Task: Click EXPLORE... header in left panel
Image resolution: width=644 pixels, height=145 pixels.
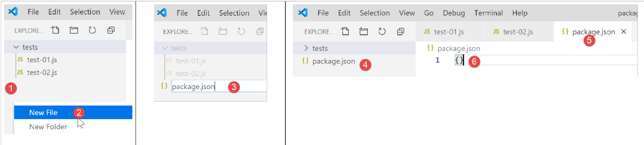Action: pyautogui.click(x=29, y=31)
